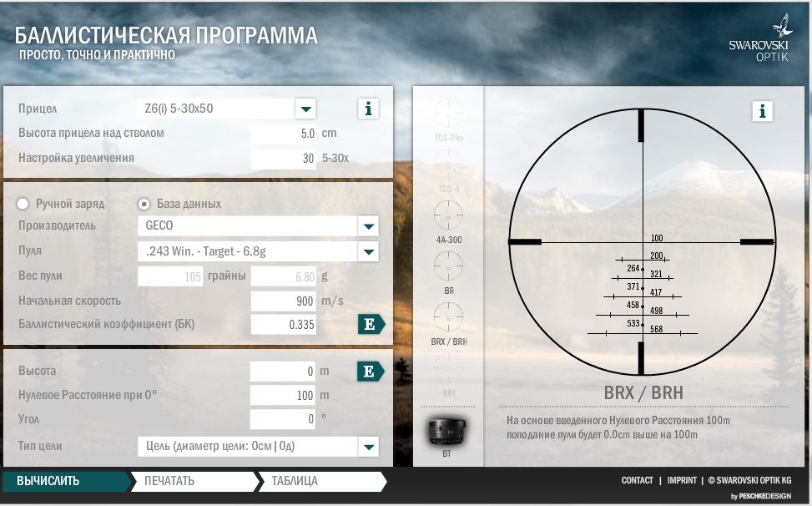The image size is (812, 506).
Task: Click E button beside Высота field
Action: point(371,372)
